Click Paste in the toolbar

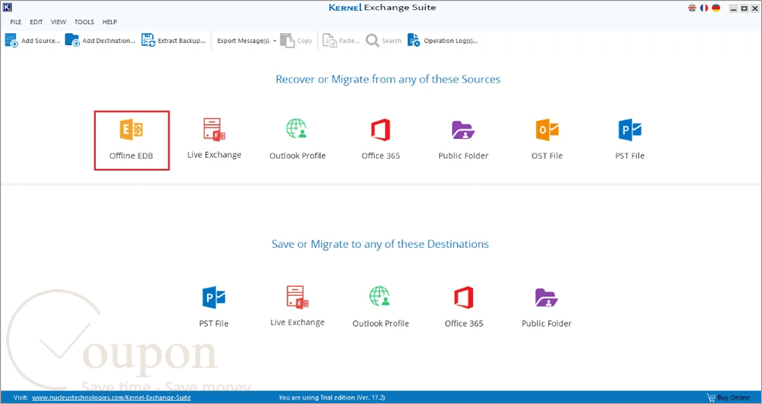click(x=341, y=40)
